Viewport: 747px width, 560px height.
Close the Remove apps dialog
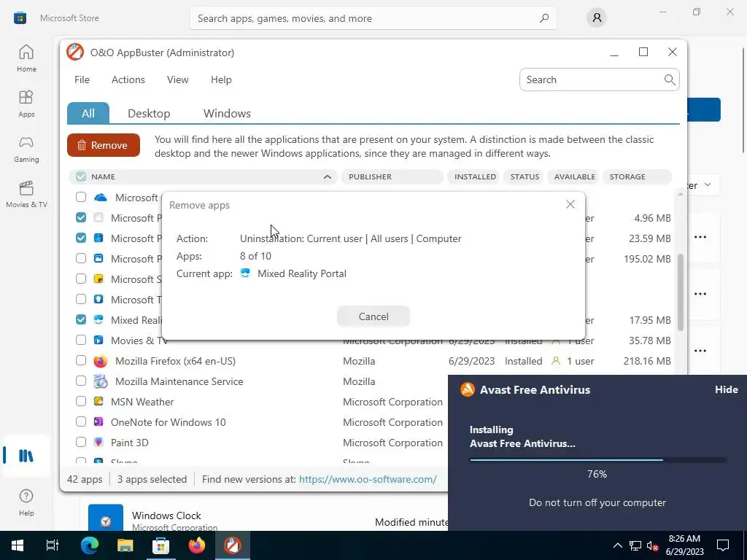[570, 204]
